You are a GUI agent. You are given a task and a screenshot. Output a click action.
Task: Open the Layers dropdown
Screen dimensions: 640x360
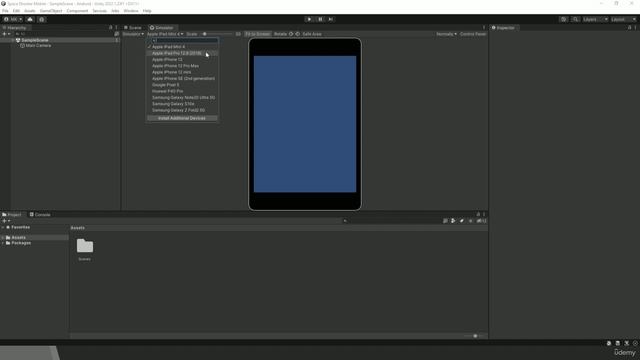[595, 19]
